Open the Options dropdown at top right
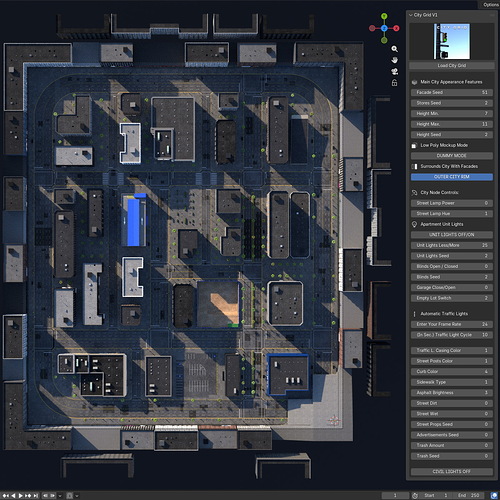This screenshot has width=500, height=500. click(490, 5)
